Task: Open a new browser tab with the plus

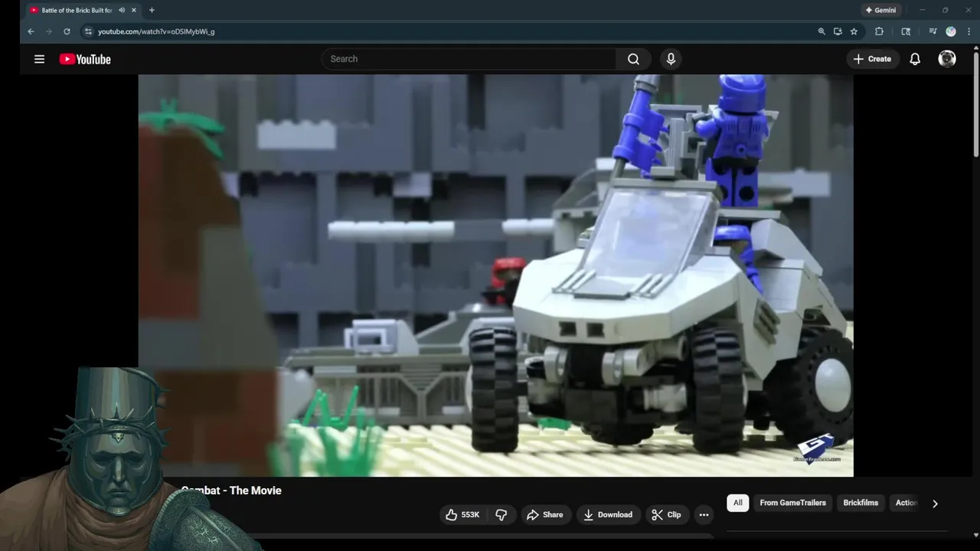Action: [152, 11]
